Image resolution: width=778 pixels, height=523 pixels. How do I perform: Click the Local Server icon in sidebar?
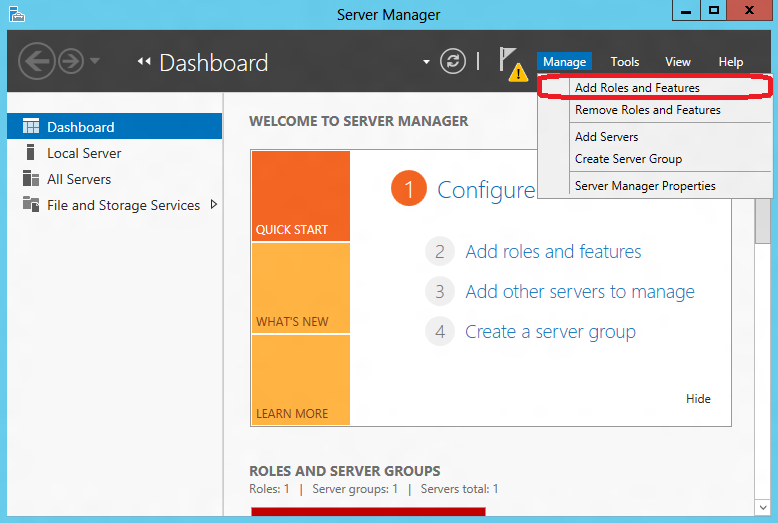tap(30, 153)
